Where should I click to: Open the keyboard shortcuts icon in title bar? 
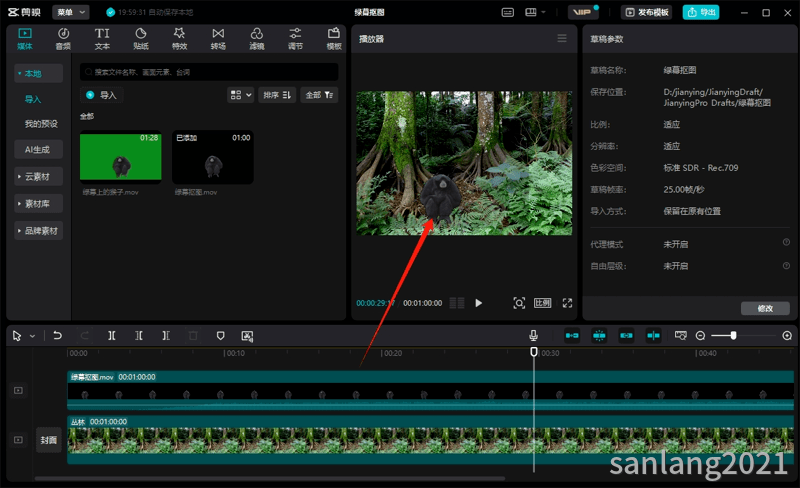pos(508,12)
